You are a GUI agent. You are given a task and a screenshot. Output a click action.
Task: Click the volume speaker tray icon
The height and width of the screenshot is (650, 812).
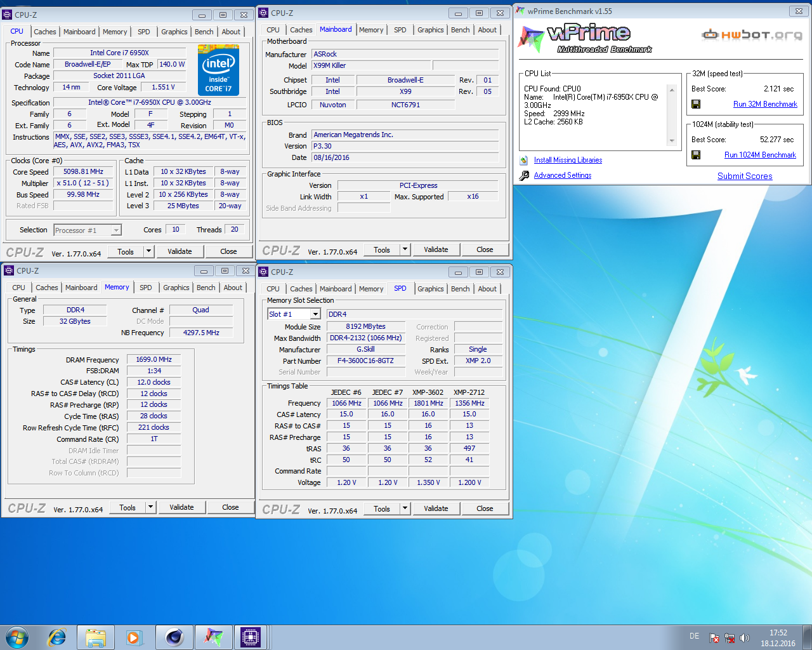pyautogui.click(x=745, y=638)
